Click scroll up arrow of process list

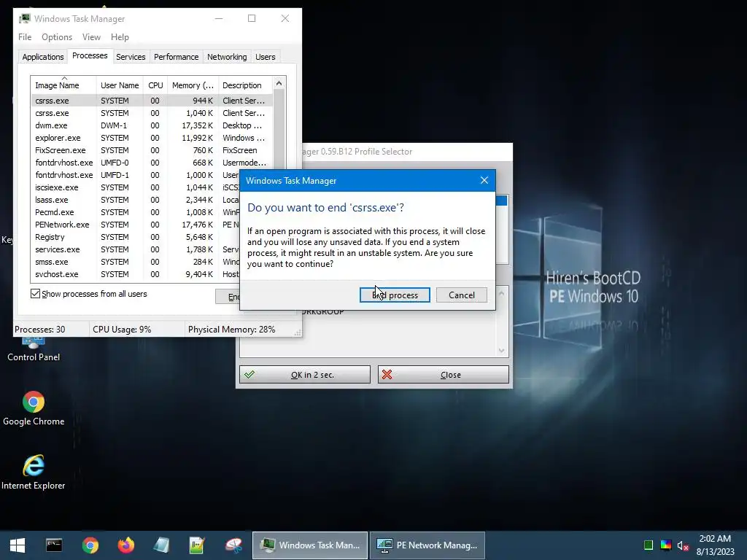[279, 83]
